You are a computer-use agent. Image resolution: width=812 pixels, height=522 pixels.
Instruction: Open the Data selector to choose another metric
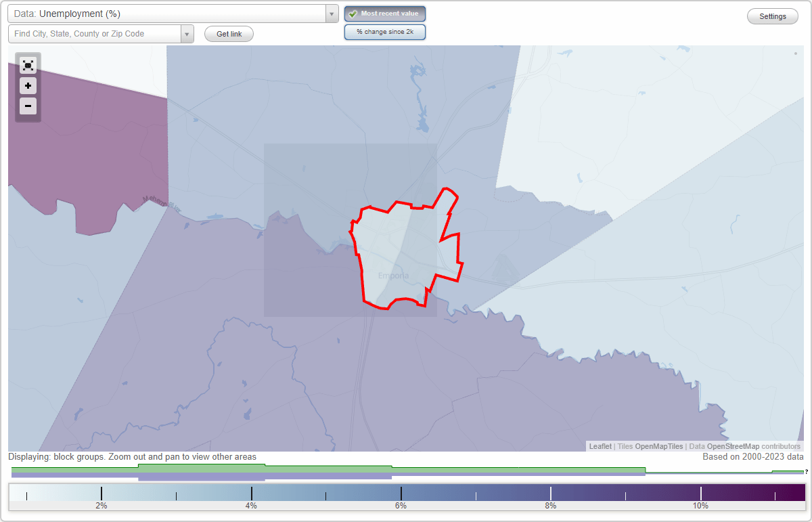tap(169, 13)
